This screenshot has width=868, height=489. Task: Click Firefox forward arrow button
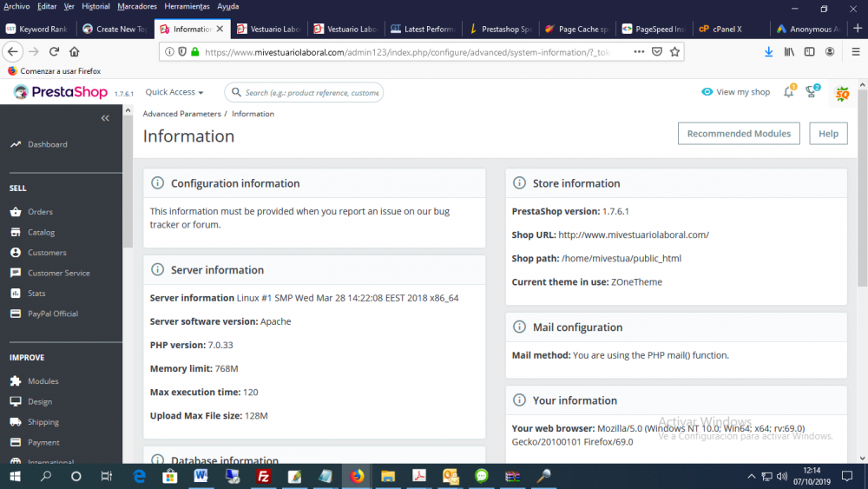point(34,51)
